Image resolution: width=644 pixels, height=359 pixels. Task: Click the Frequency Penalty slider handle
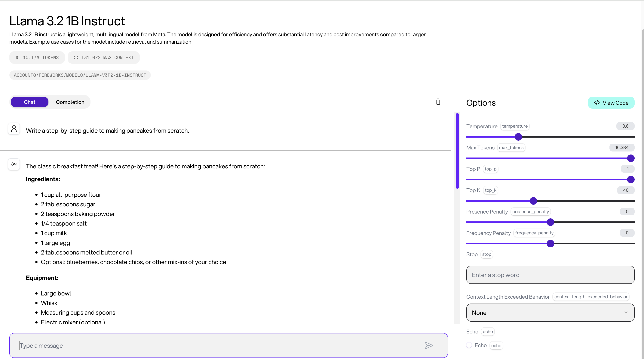tap(550, 244)
